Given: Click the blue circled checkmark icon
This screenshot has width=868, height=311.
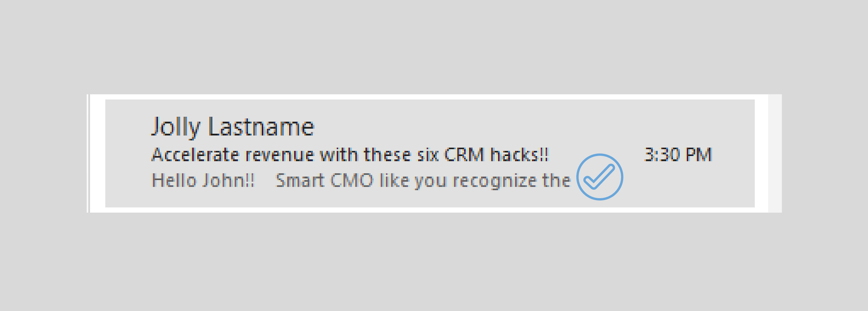Looking at the screenshot, I should (x=599, y=177).
